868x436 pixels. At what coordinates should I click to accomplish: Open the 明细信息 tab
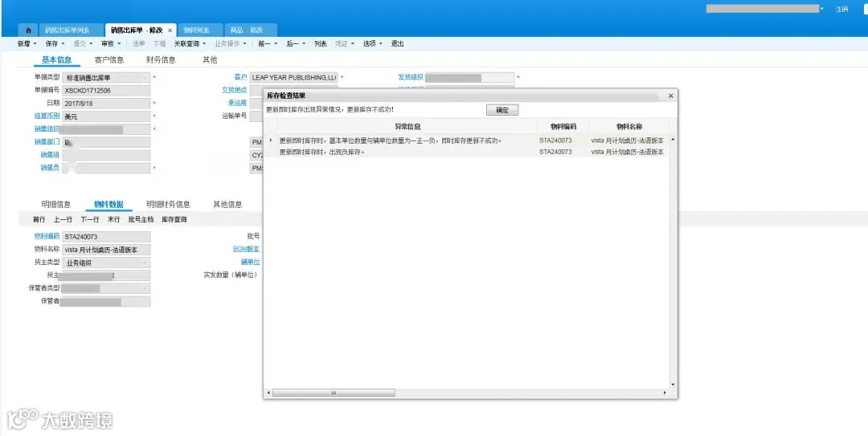click(x=56, y=204)
